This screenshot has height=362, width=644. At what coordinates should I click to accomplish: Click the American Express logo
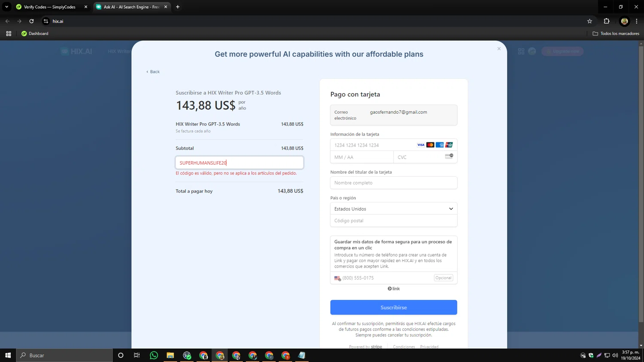tap(440, 145)
